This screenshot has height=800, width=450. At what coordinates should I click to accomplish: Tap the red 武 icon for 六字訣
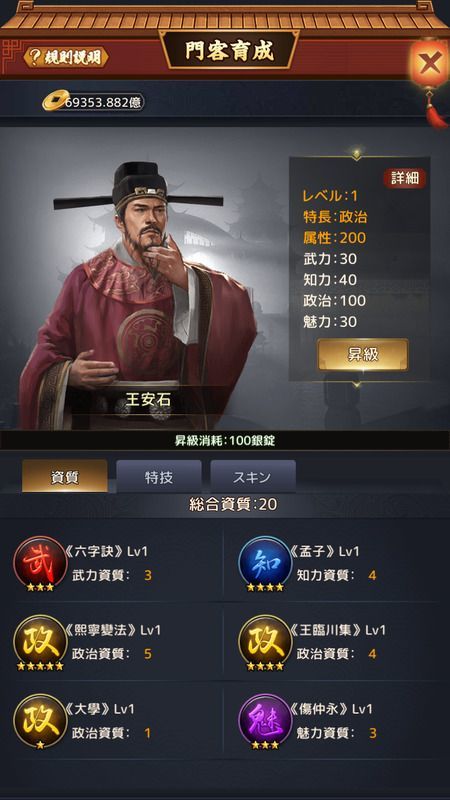pyautogui.click(x=40, y=563)
